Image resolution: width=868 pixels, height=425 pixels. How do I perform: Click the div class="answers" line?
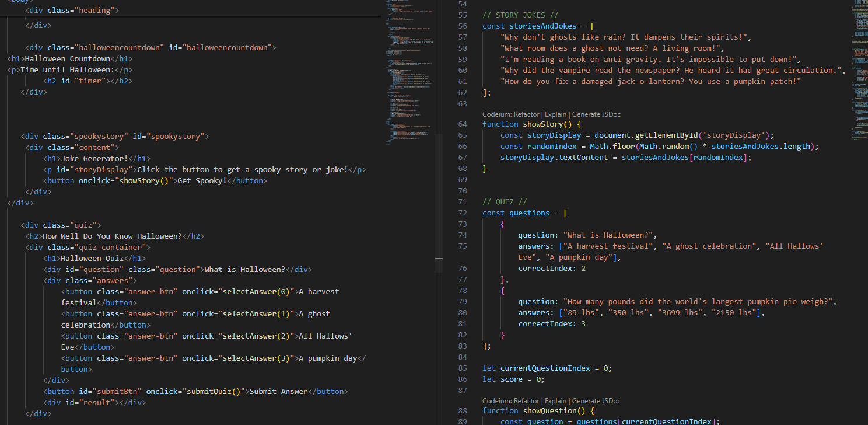pyautogui.click(x=90, y=281)
